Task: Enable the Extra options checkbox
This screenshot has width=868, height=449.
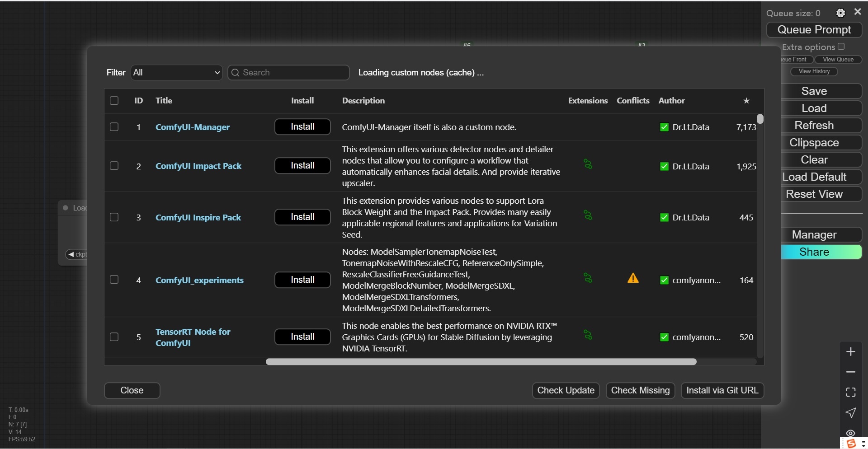Action: click(841, 47)
